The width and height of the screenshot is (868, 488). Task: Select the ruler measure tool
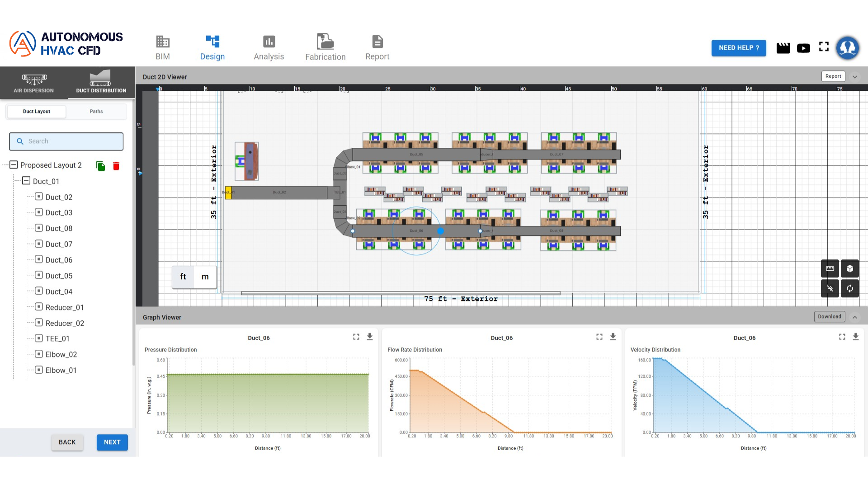point(830,268)
